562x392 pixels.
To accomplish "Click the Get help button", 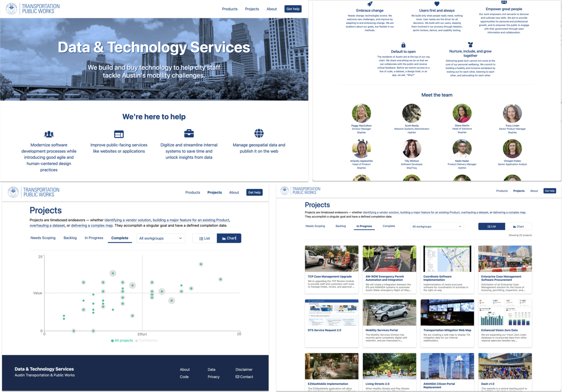I will click(x=293, y=9).
